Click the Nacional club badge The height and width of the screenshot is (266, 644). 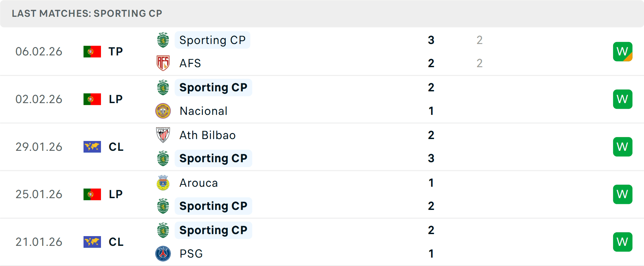[163, 111]
